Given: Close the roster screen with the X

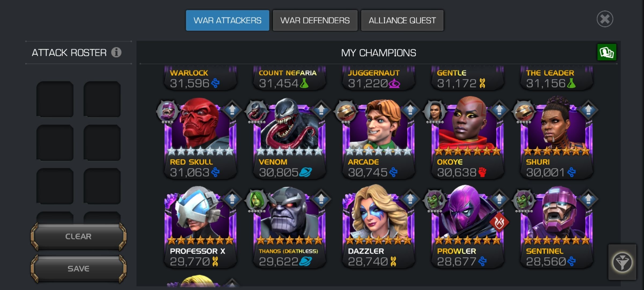Looking at the screenshot, I should pyautogui.click(x=605, y=19).
